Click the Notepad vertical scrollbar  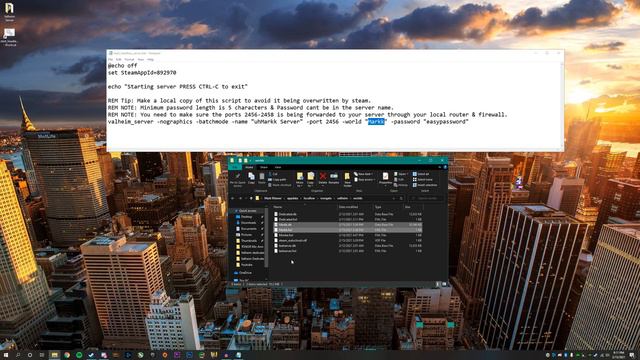click(562, 106)
